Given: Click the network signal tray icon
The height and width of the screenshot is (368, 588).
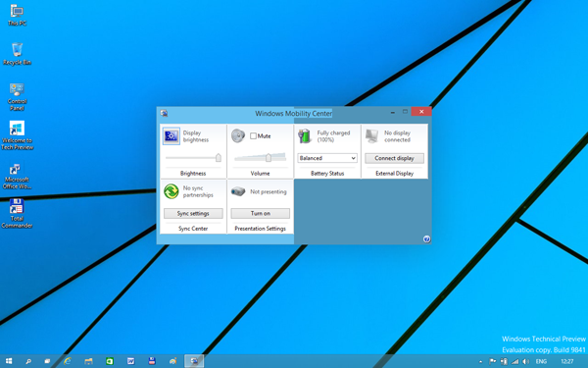Looking at the screenshot, I should click(x=514, y=361).
